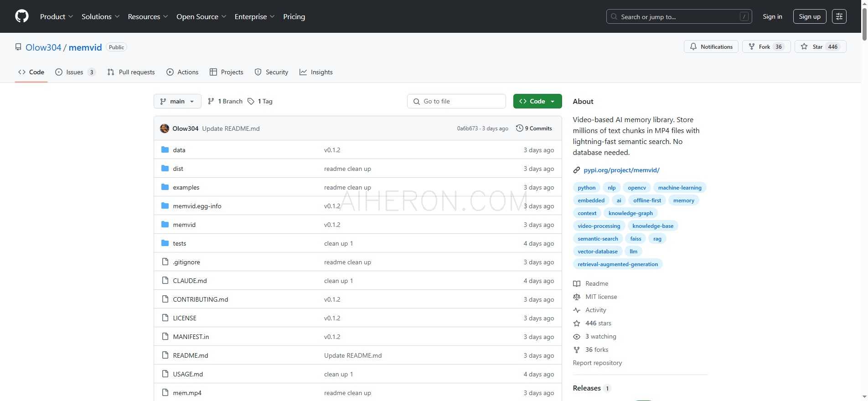Open the dist folder
Viewport: 868px width, 401px height.
178,169
